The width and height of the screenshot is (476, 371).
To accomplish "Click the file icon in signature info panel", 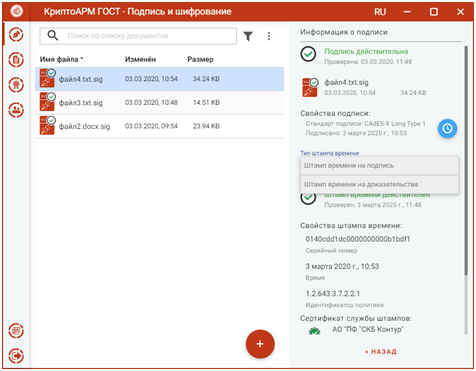I will click(310, 87).
